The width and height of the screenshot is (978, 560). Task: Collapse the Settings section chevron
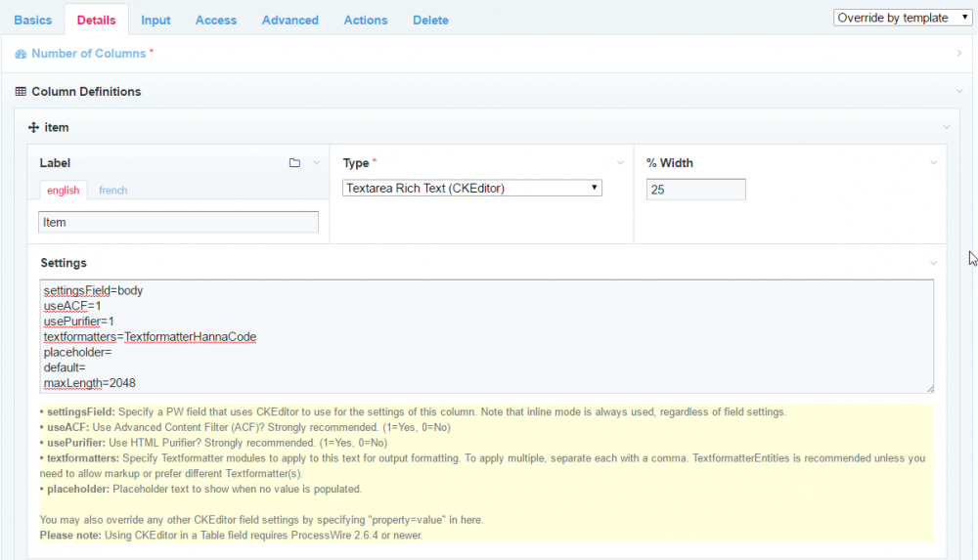pos(934,263)
